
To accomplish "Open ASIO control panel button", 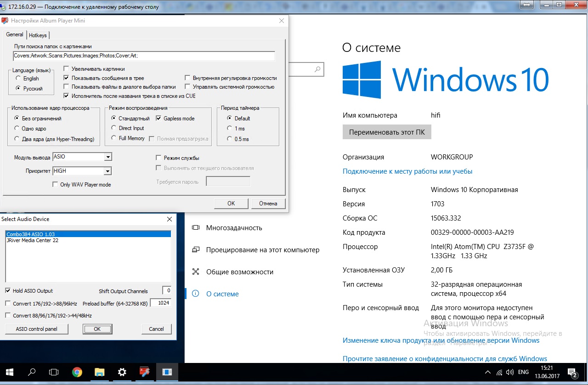I will coord(37,329).
